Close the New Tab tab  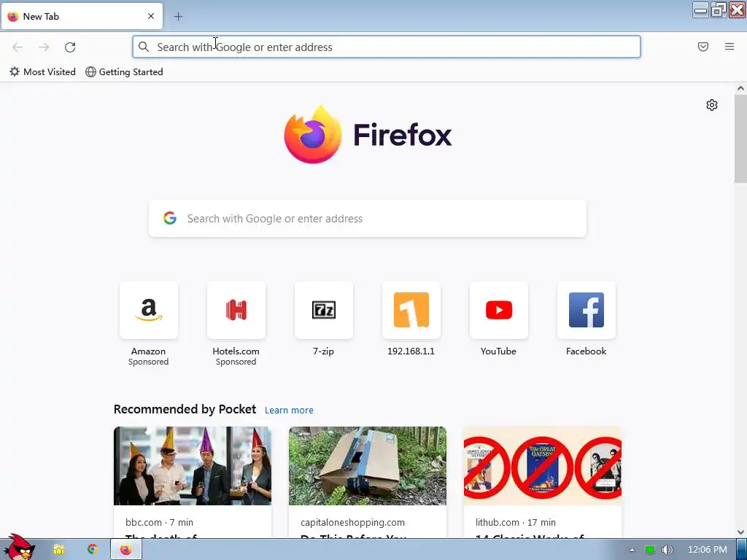click(x=151, y=16)
